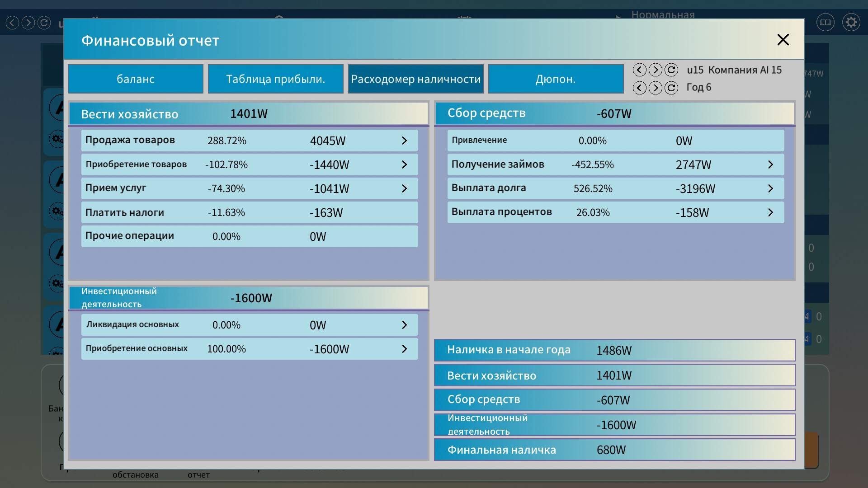
Task: Expand Приобретение товаров row chevron
Action: point(404,165)
